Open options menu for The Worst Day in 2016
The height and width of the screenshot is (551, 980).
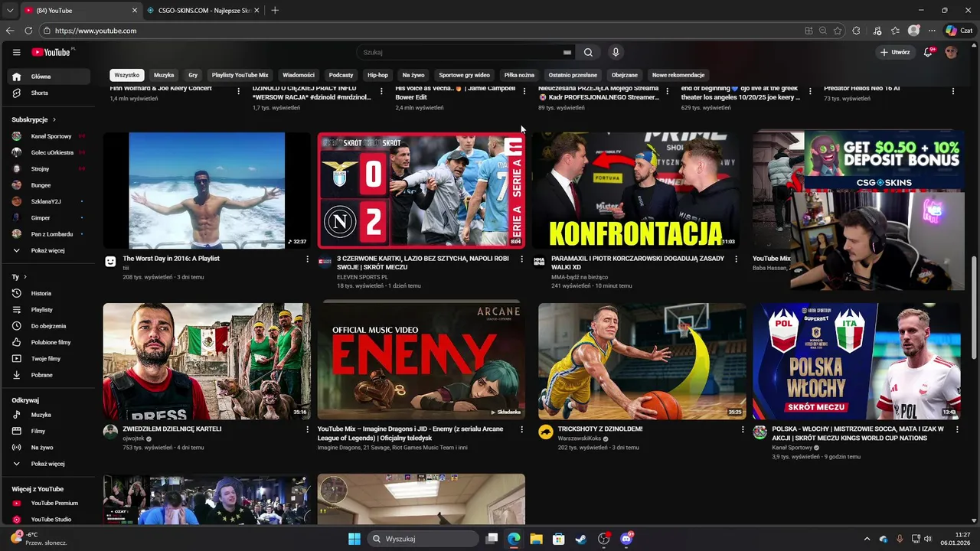click(308, 259)
